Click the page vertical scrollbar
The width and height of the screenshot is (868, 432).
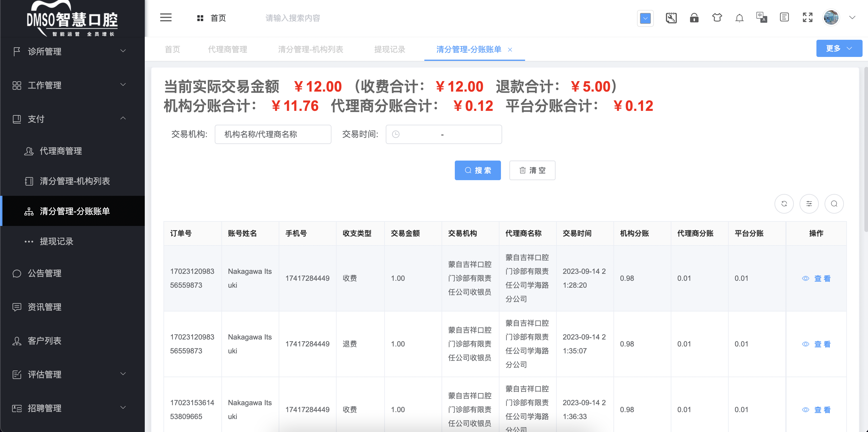pyautogui.click(x=865, y=150)
